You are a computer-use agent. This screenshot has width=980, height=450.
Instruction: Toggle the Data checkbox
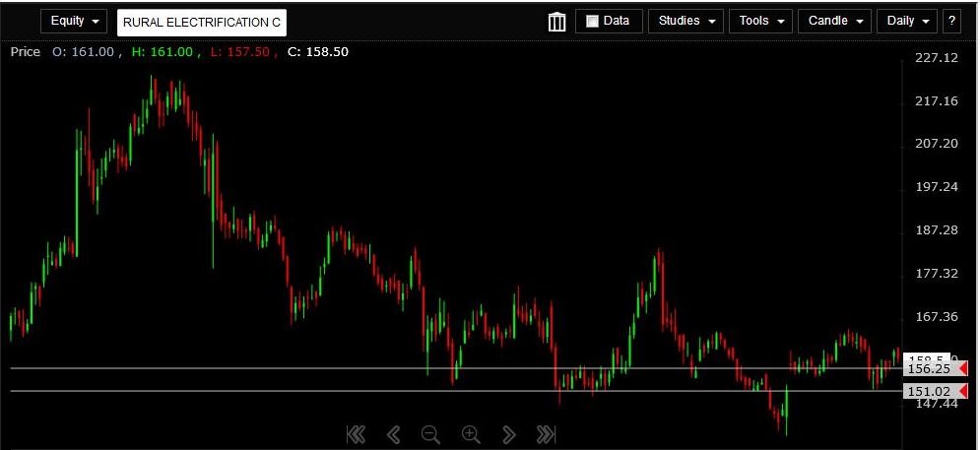tap(593, 21)
